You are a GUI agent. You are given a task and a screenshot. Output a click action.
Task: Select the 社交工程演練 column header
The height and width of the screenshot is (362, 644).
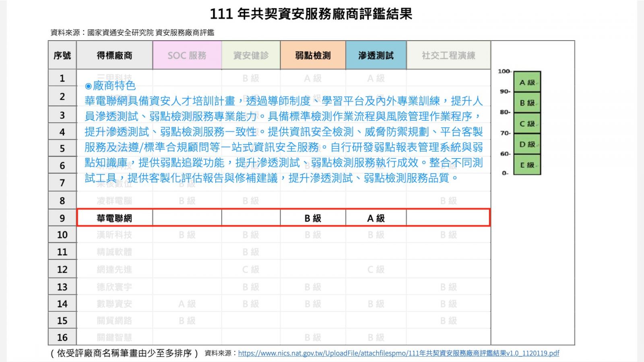click(x=448, y=55)
